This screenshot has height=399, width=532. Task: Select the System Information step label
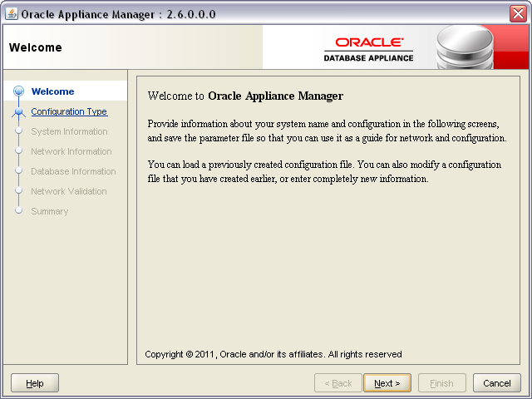coord(69,131)
